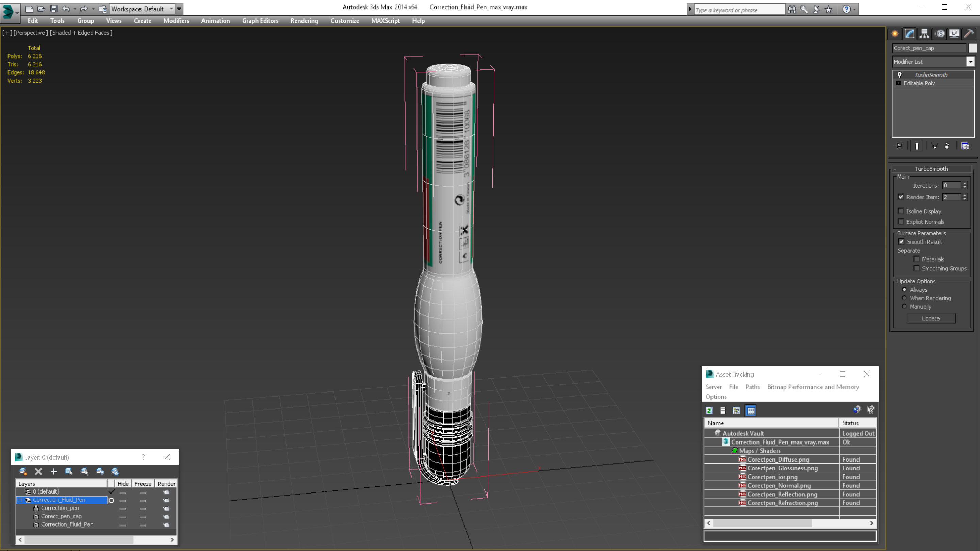Toggle Render Iters checkbox
The image size is (980, 551).
click(x=901, y=197)
